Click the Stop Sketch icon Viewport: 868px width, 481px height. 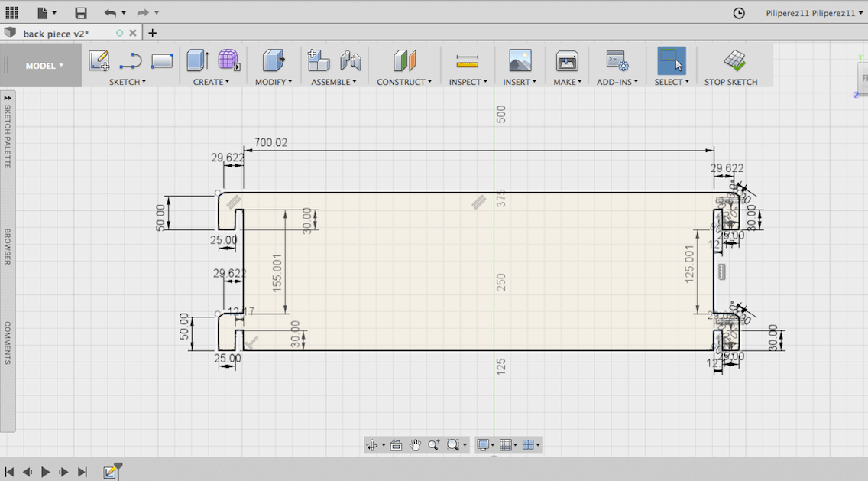pyautogui.click(x=734, y=60)
